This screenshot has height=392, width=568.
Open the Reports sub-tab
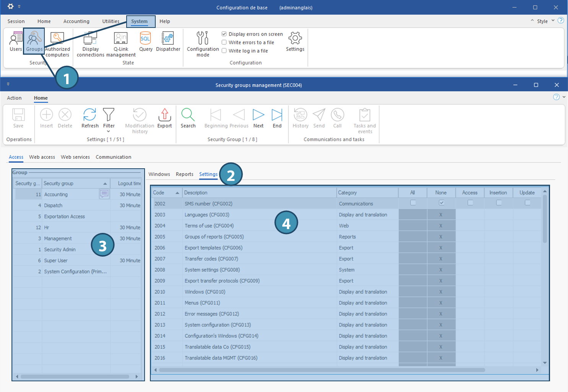tap(184, 174)
